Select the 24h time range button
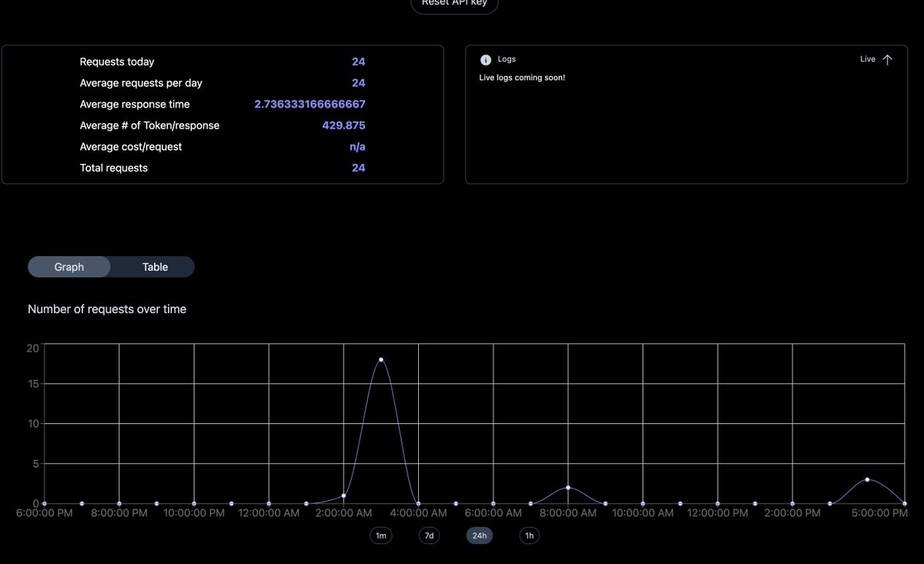This screenshot has width=924, height=564. pyautogui.click(x=480, y=535)
